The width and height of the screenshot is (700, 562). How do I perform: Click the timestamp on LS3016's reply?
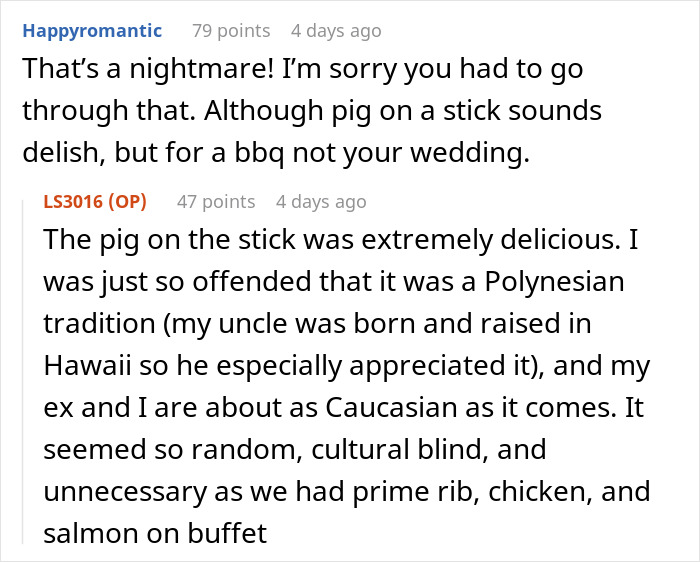coord(321,201)
